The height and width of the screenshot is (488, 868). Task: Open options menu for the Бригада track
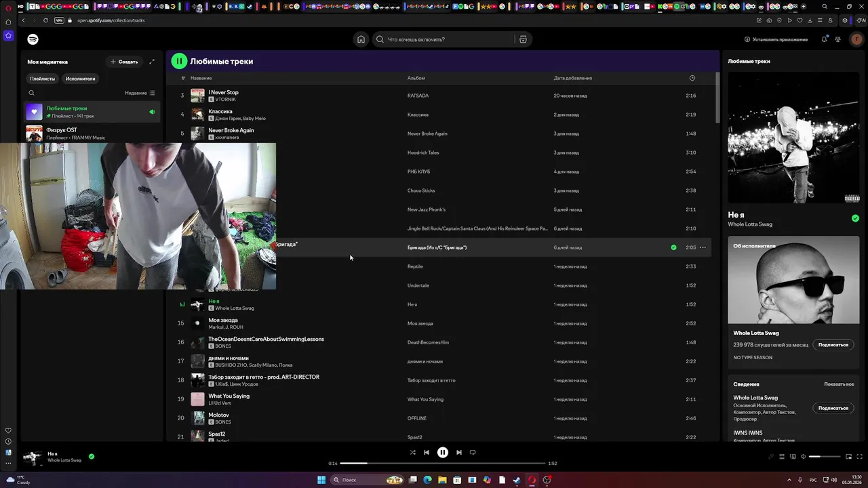click(x=703, y=247)
